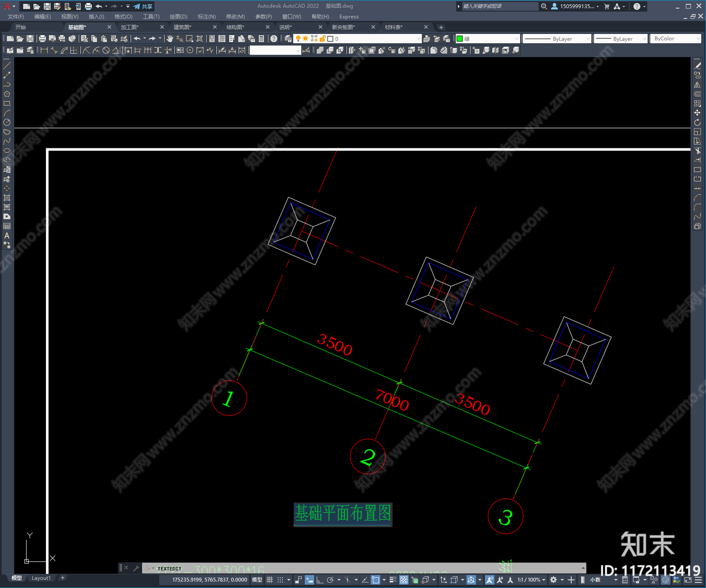Open the color dropdown showing green 绿
Image resolution: width=706 pixels, height=588 pixels.
488,39
